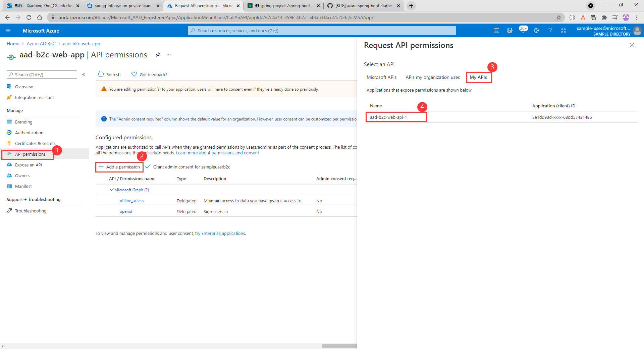Viewport: 644px width, 349px height.
Task: Open Integration assistant in the sidebar
Action: (x=34, y=97)
